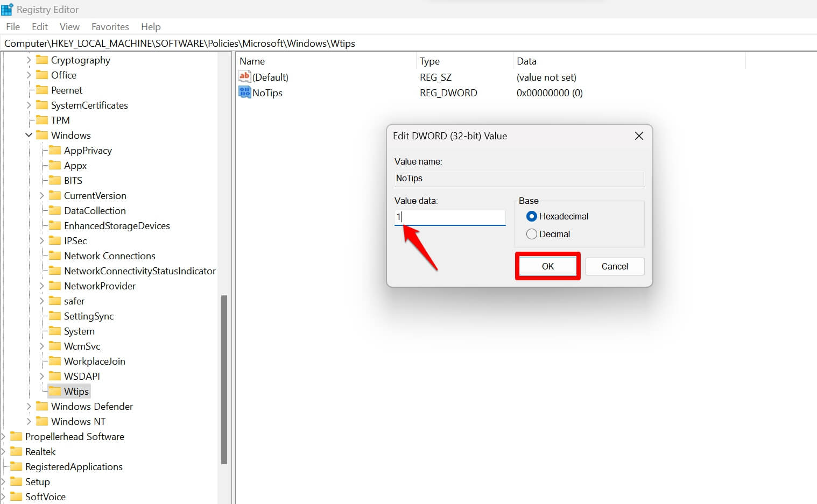Viewport: 817px width, 504px height.
Task: Expand the NetworkProvider key
Action: 42,286
